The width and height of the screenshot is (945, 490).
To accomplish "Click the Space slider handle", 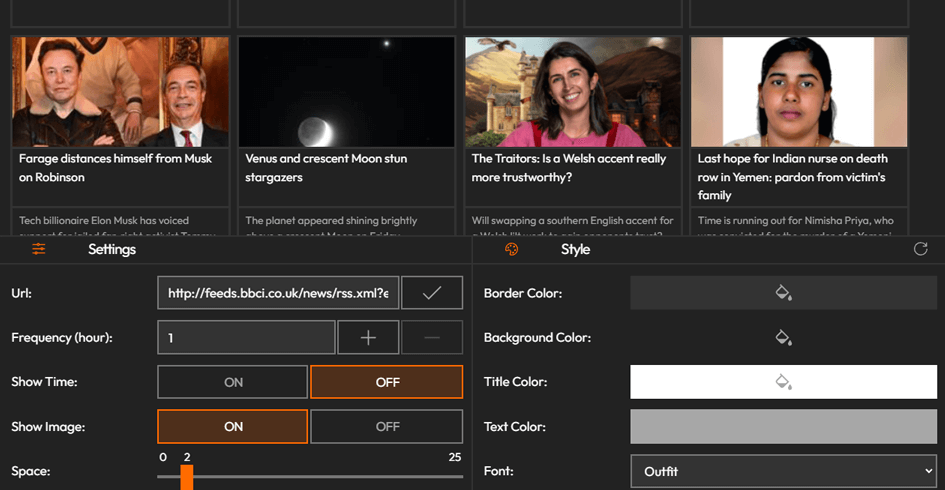I will click(187, 477).
